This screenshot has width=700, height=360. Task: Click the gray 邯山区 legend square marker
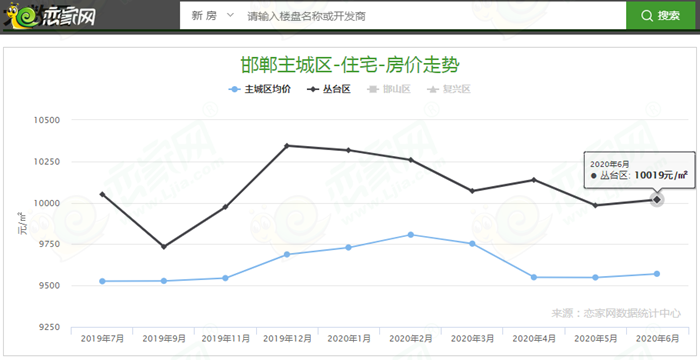pyautogui.click(x=373, y=89)
